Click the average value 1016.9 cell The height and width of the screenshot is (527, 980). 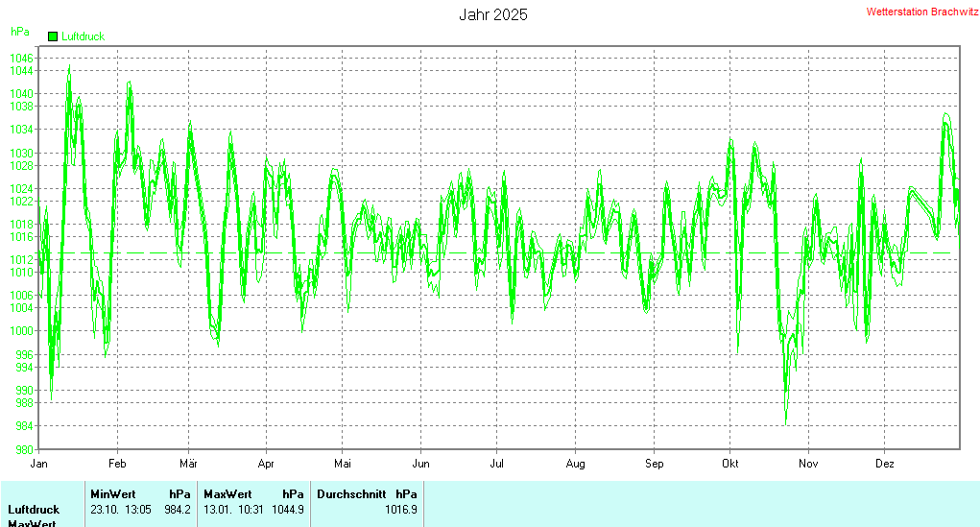[x=401, y=510]
